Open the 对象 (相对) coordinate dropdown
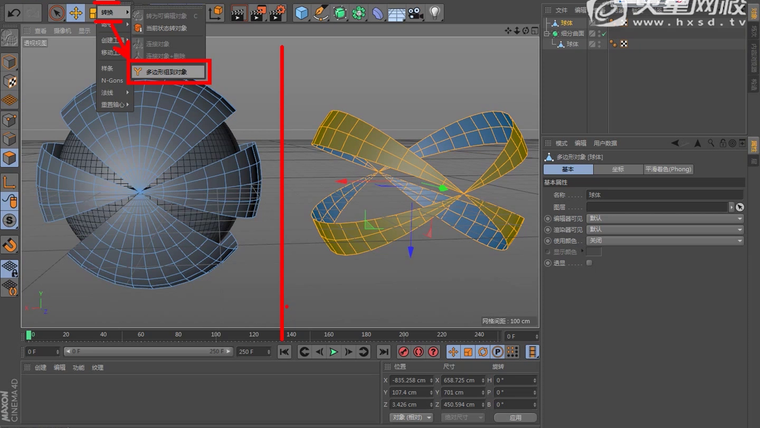Viewport: 760px width, 428px height. (x=411, y=417)
